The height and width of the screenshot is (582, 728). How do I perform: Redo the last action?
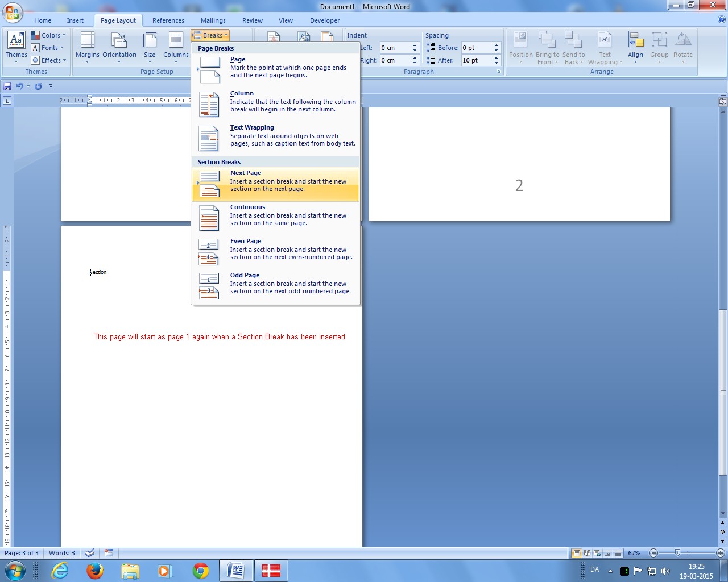(38, 86)
